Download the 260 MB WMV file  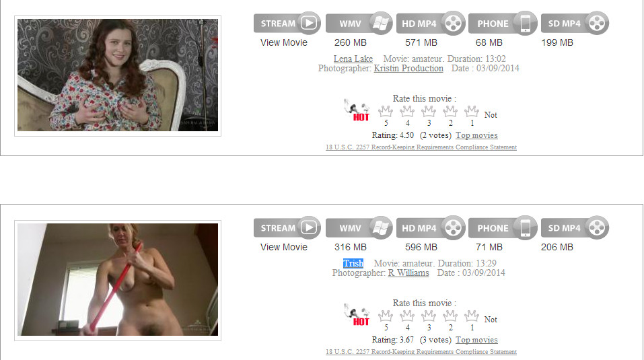click(x=359, y=24)
